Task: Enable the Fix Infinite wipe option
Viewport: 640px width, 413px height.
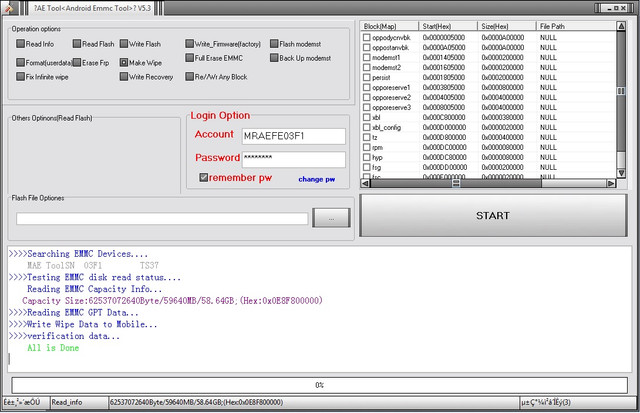Action: coord(20,77)
